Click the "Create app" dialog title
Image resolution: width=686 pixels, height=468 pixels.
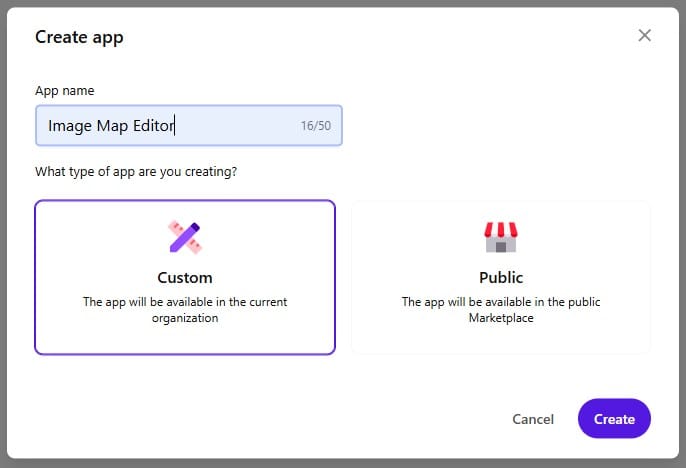(79, 37)
